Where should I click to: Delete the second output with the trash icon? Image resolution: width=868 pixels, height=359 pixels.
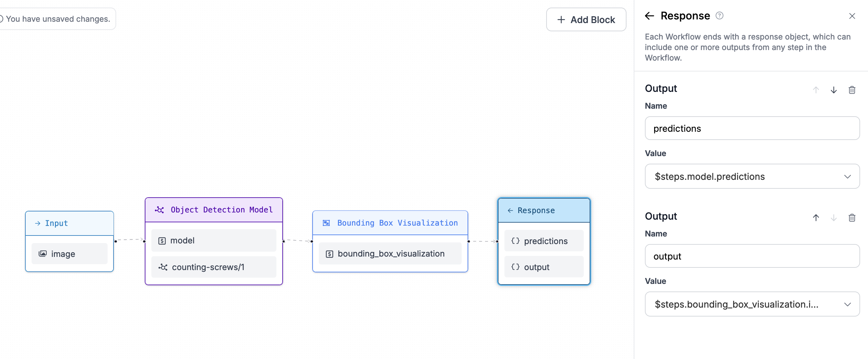point(852,218)
